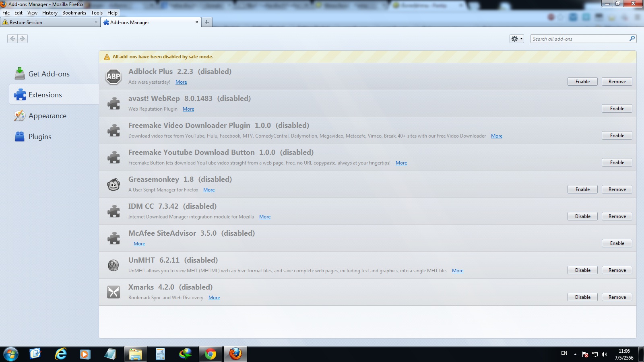
Task: Open Google Chrome from the taskbar
Action: (210, 354)
